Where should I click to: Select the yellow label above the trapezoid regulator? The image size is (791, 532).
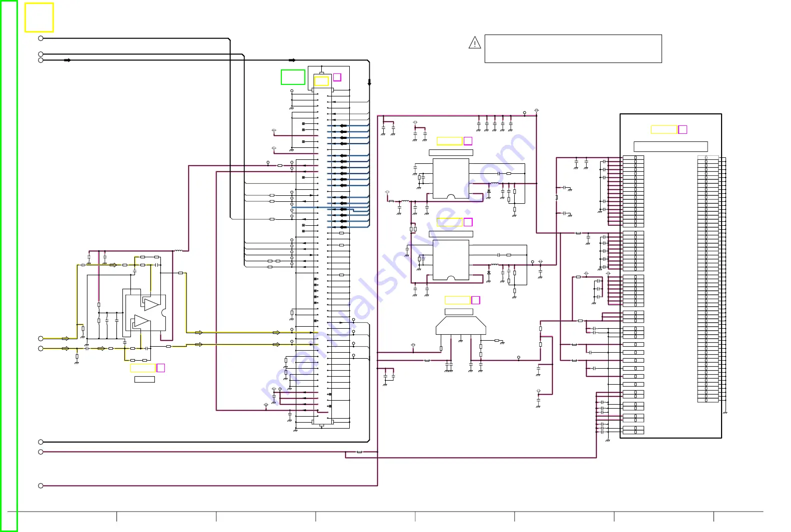pos(458,300)
